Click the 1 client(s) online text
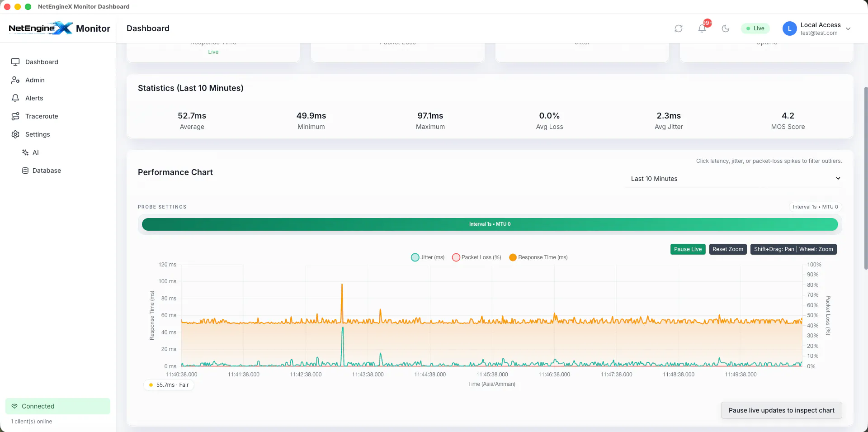This screenshot has width=868, height=432. pyautogui.click(x=32, y=422)
